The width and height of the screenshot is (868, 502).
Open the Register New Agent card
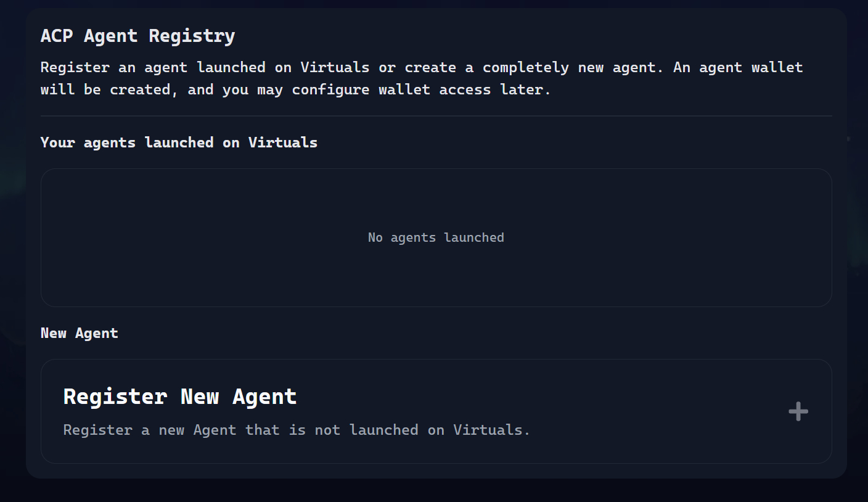point(436,411)
